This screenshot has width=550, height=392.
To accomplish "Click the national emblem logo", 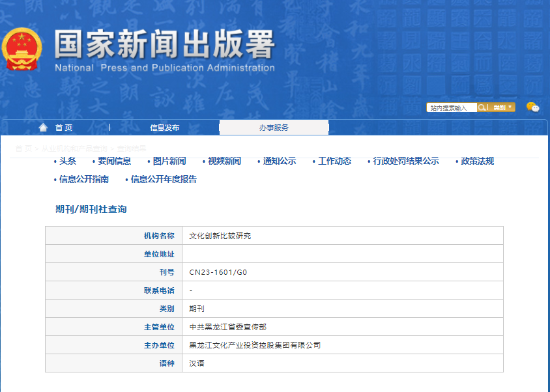I will pyautogui.click(x=22, y=49).
